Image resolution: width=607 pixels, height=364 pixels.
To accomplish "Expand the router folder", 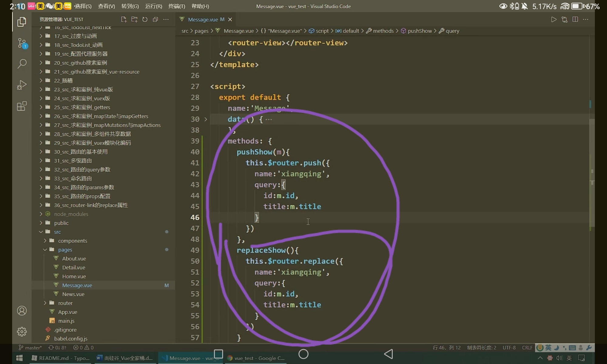I will coord(65,303).
